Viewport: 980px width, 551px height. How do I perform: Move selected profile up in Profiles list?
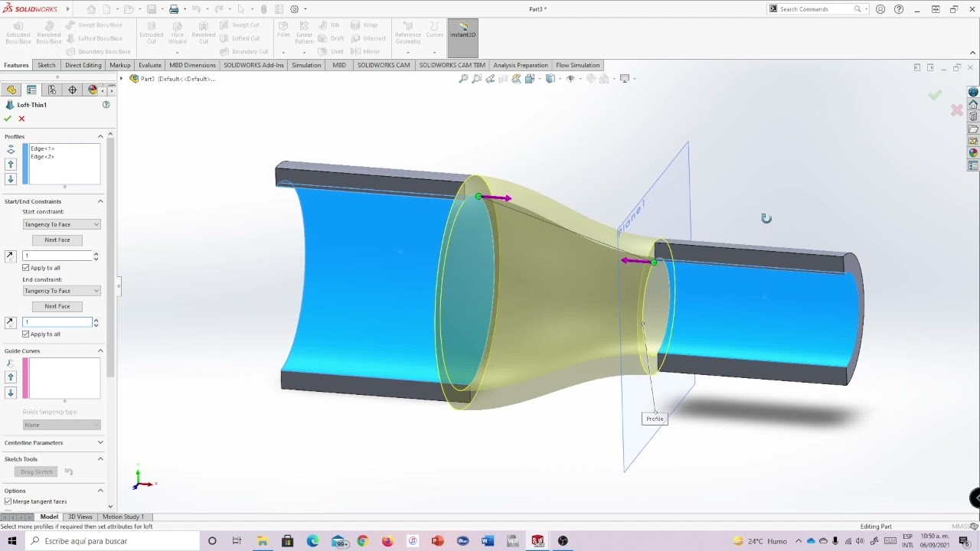click(x=11, y=165)
